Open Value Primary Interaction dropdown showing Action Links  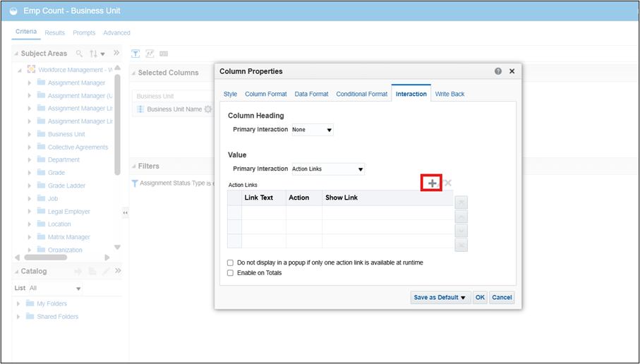327,169
